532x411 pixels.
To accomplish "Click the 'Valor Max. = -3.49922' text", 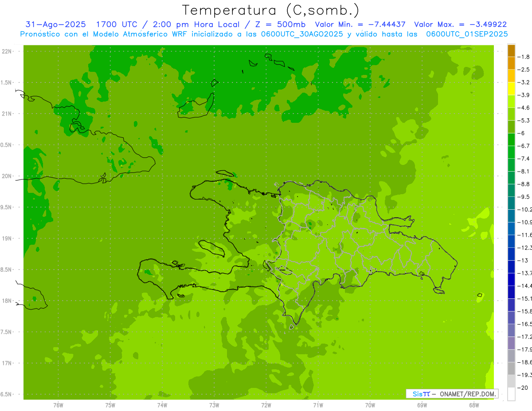I will (460, 25).
